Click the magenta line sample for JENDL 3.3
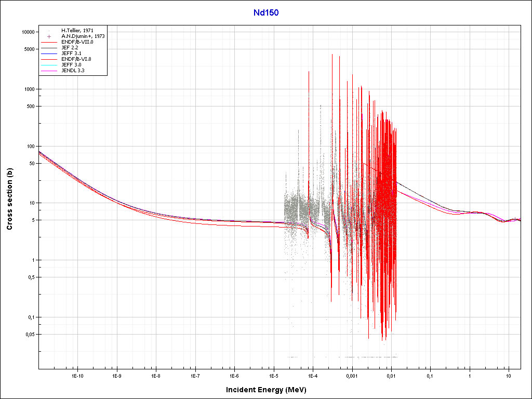Screen dimensions: 532x399 click(48, 70)
